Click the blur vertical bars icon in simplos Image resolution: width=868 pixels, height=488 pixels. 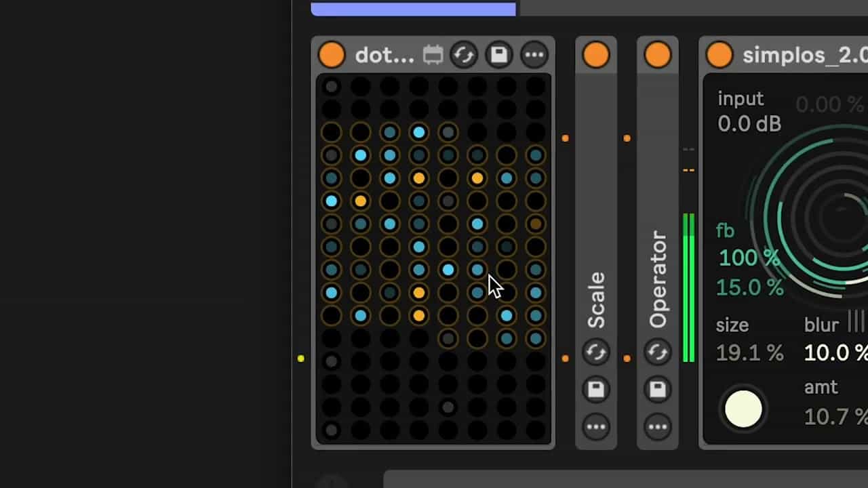click(x=856, y=321)
